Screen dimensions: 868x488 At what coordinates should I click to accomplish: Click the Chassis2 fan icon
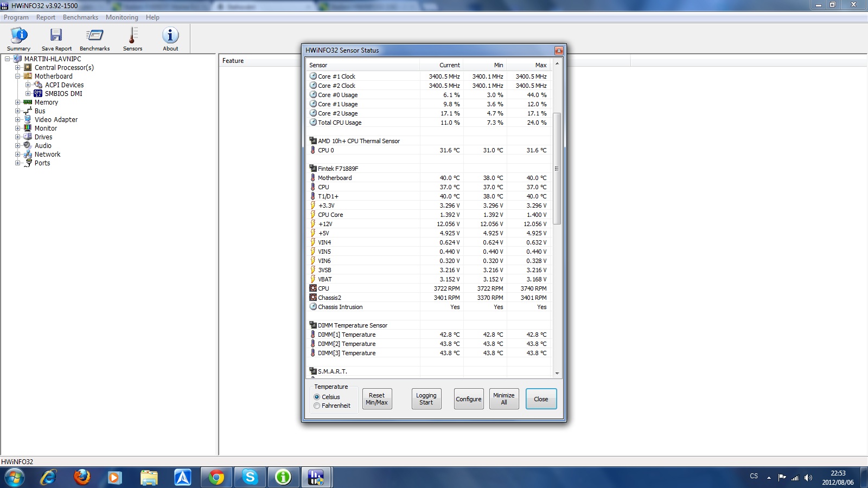[x=313, y=298]
